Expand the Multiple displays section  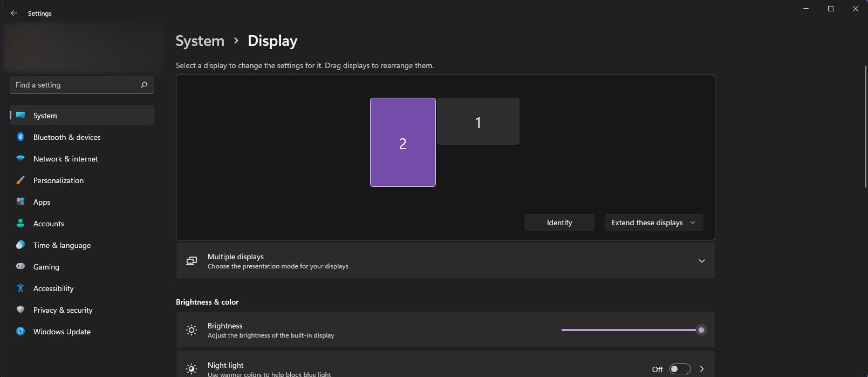coord(701,261)
